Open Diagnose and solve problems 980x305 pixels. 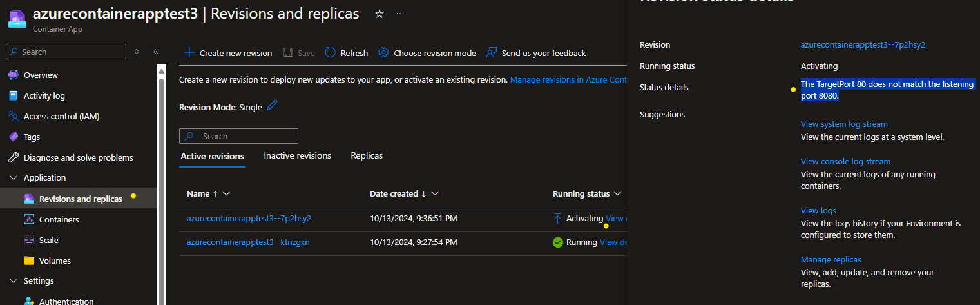coord(79,157)
